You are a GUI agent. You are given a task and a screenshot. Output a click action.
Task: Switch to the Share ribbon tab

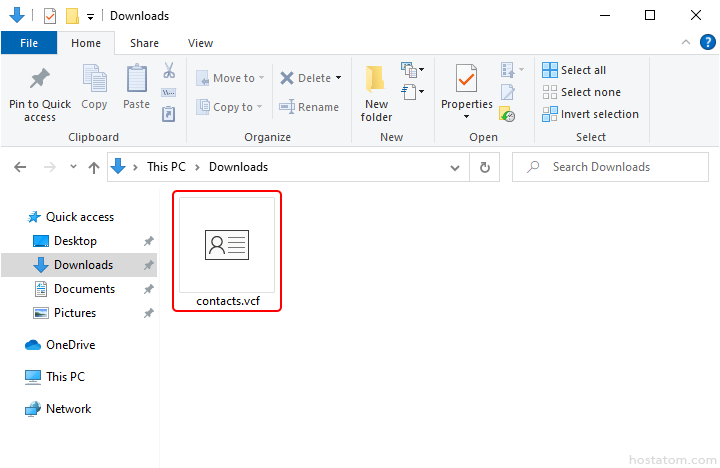coord(144,43)
